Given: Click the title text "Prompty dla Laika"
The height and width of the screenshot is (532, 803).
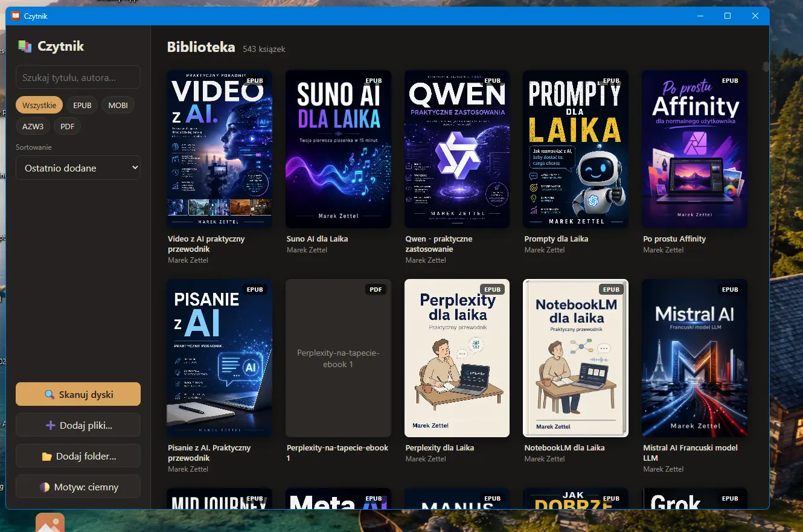Looking at the screenshot, I should [x=556, y=239].
